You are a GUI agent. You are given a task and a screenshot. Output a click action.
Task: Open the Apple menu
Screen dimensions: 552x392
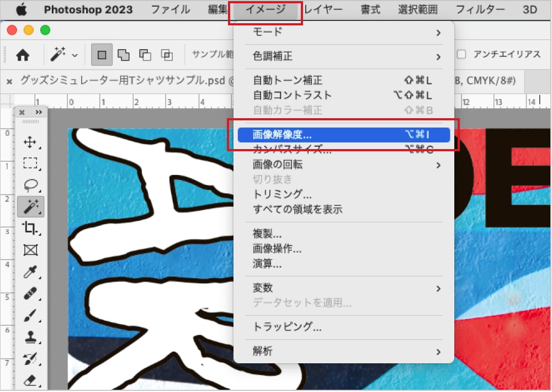[x=21, y=9]
